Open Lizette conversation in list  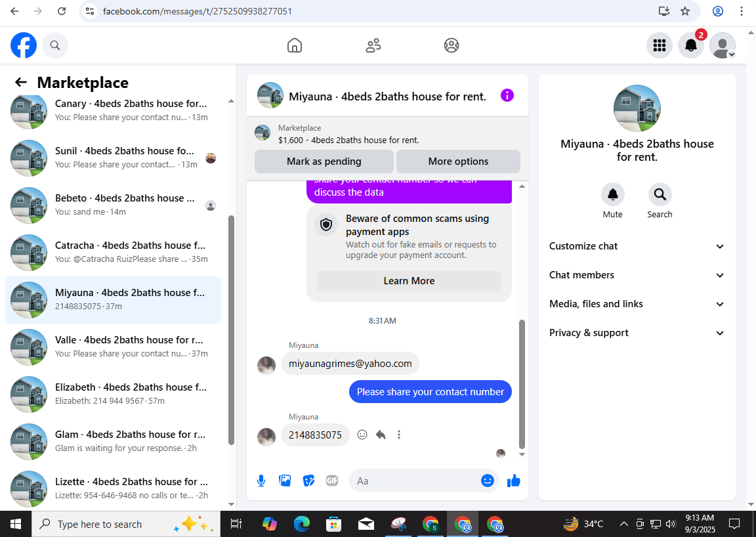pos(114,488)
